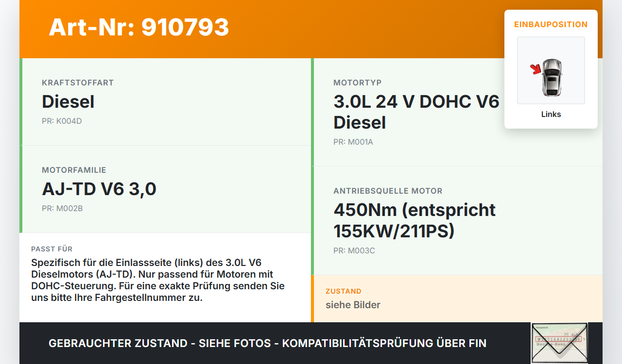
Task: Click the 'Links' caption under the car
Action: click(551, 114)
